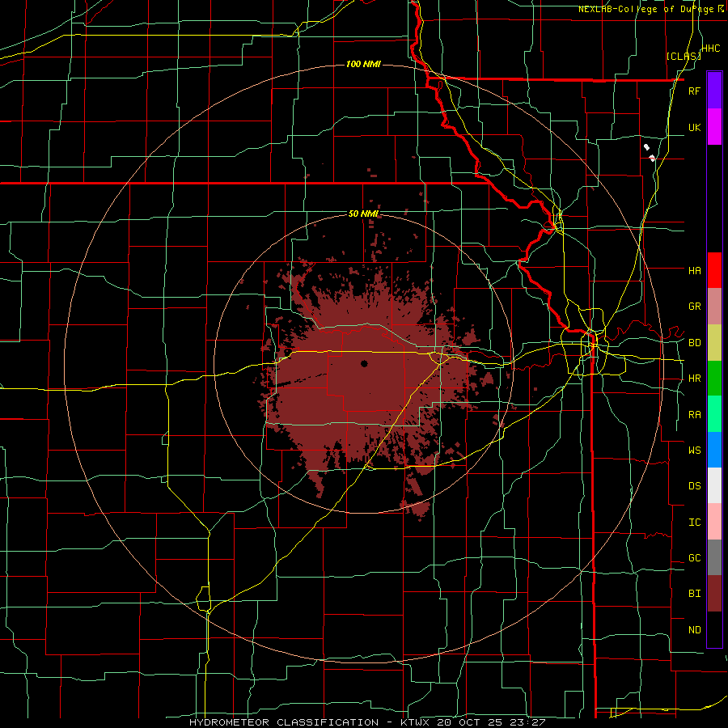The width and height of the screenshot is (728, 728).
Task: Click the "RF" legend label
Action: (x=694, y=91)
